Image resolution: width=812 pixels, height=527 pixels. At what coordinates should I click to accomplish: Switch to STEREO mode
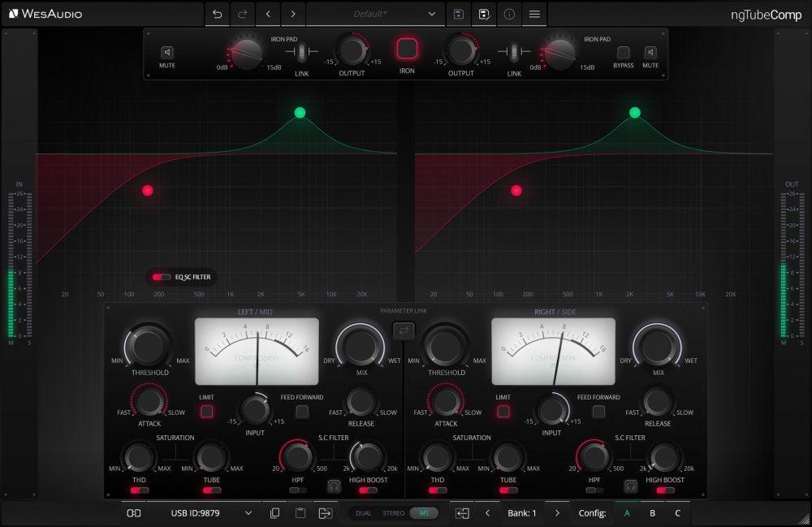pos(393,513)
